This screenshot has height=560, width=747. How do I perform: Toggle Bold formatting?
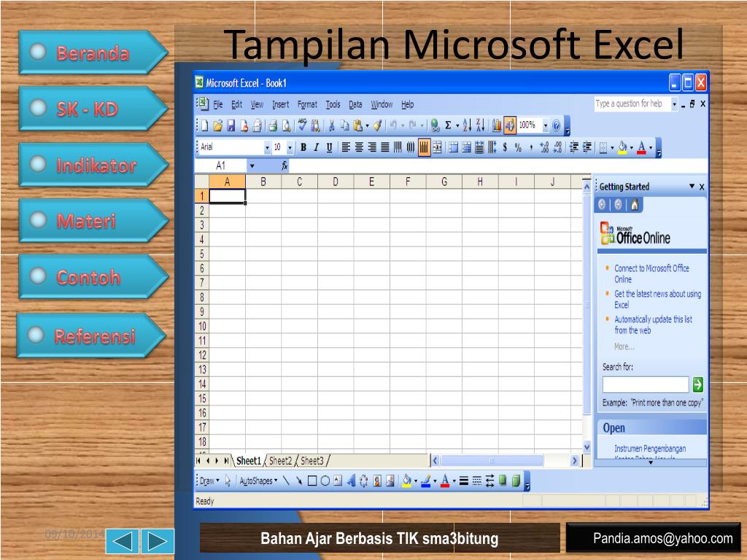tap(303, 147)
